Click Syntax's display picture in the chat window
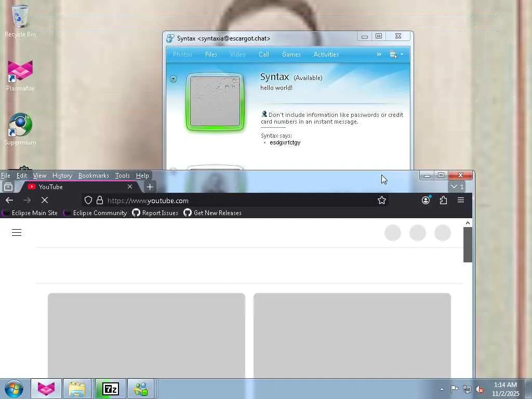 coord(215,101)
